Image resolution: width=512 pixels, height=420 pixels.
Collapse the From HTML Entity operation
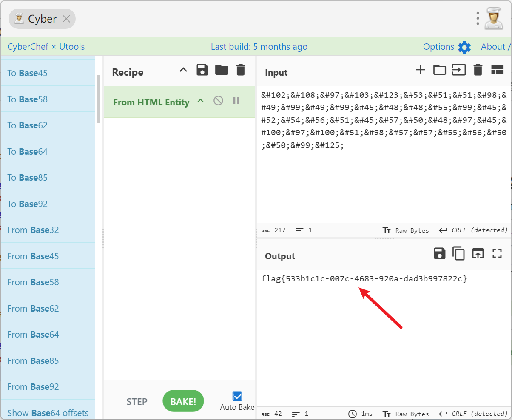coord(201,101)
